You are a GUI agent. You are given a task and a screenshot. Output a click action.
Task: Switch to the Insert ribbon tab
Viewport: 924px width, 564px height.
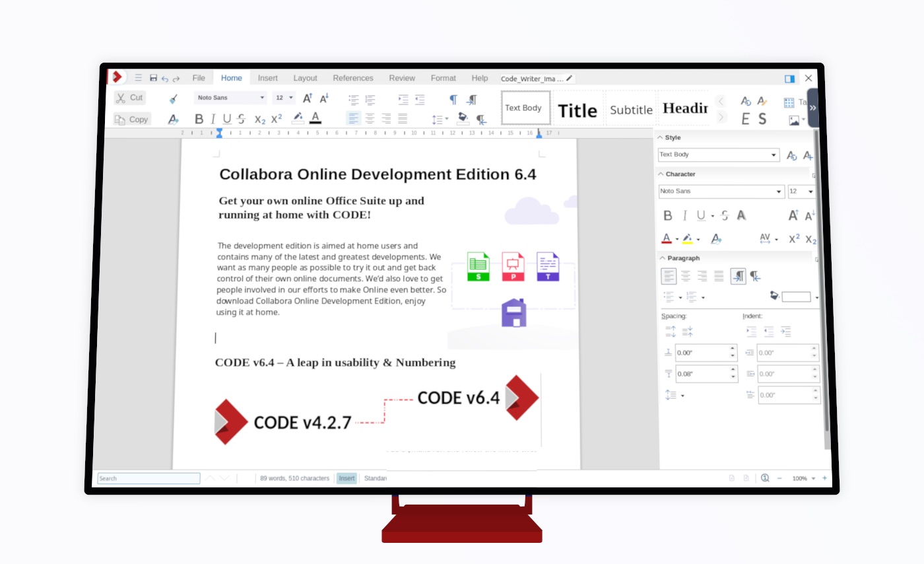[x=267, y=78]
